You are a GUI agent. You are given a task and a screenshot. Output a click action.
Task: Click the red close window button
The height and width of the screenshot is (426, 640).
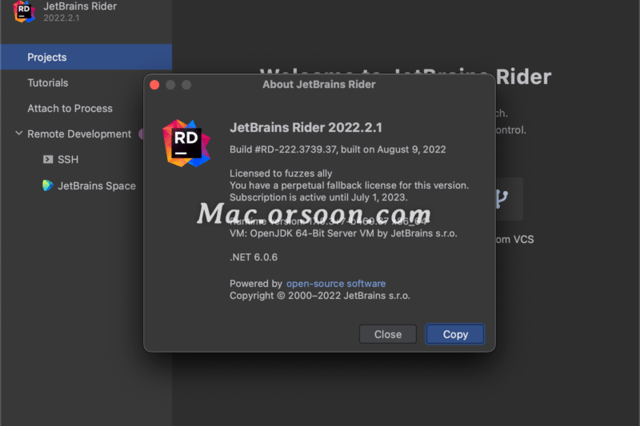(x=155, y=85)
